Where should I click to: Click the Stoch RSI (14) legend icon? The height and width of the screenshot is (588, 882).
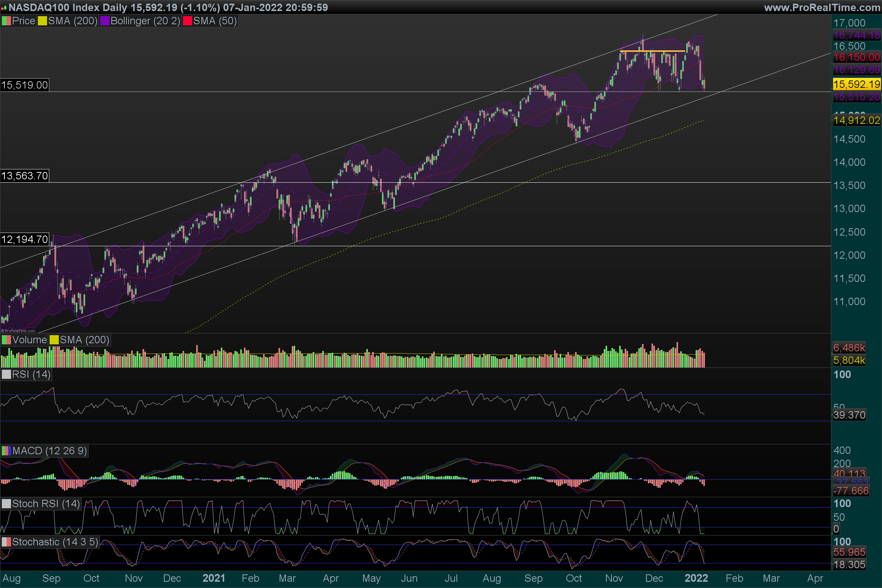tap(6, 503)
